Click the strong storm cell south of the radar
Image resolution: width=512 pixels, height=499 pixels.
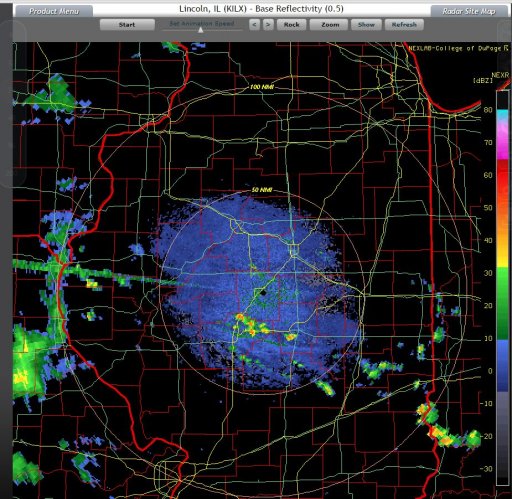(251, 325)
